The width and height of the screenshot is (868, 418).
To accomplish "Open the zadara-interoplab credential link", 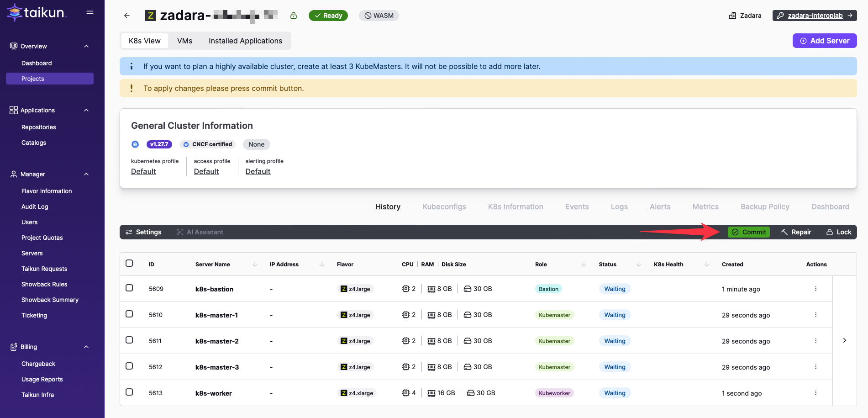I will (815, 16).
